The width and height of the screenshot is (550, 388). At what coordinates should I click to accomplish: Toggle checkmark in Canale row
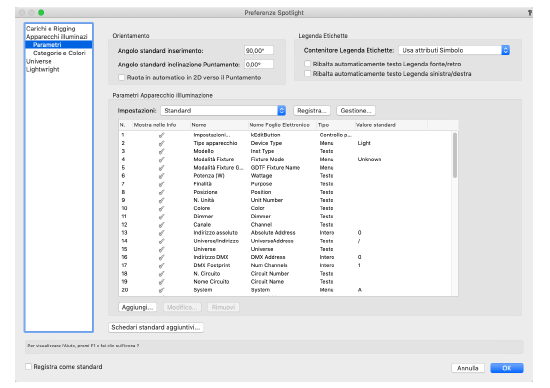coord(161,225)
